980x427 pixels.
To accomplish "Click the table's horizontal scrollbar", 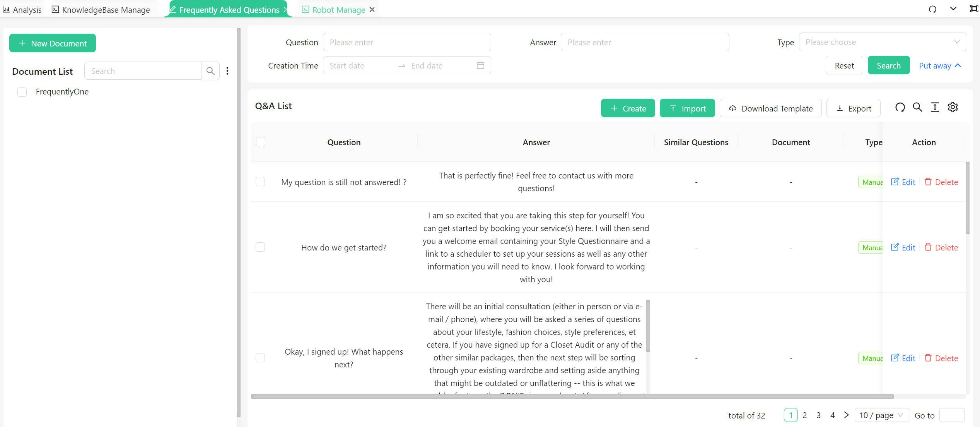I will (x=572, y=396).
